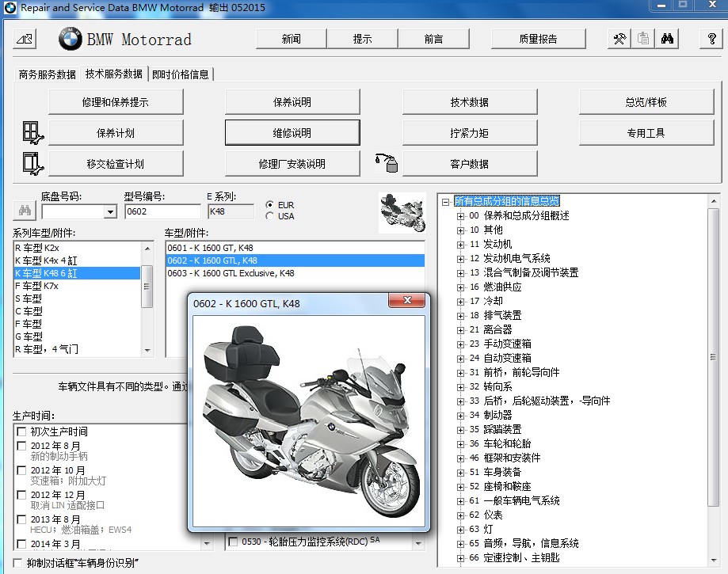
Task: Click the 维修说明 button
Action: click(292, 133)
